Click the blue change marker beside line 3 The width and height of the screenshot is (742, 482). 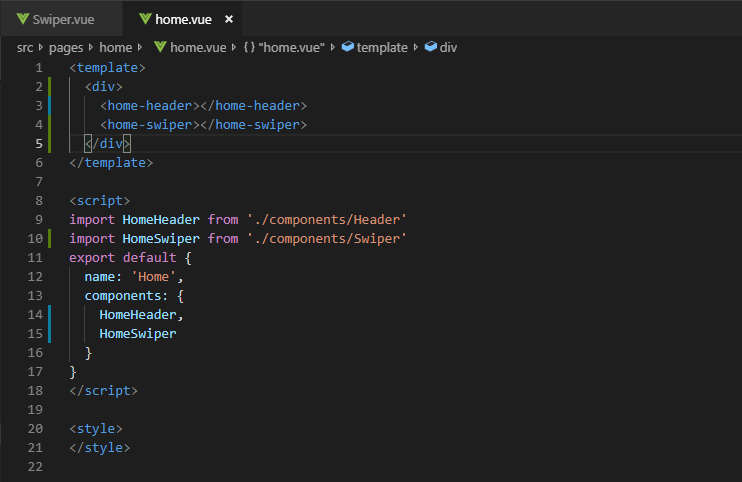(x=49, y=105)
